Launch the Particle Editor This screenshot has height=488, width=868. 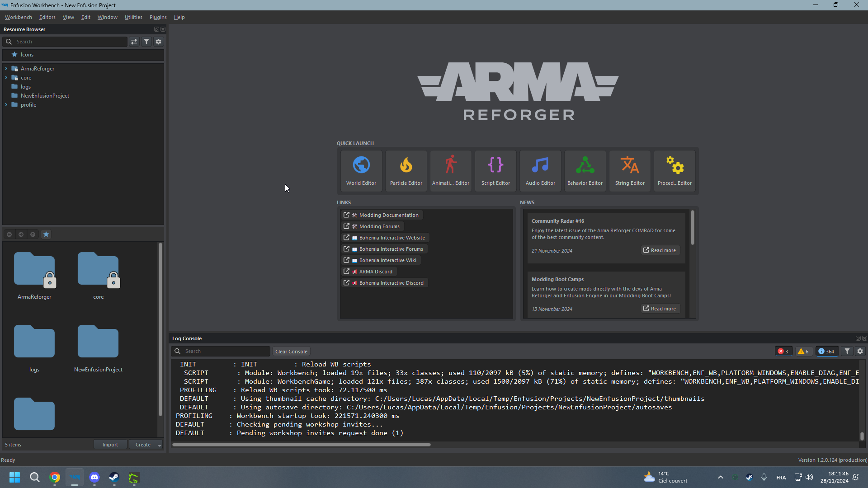click(406, 171)
